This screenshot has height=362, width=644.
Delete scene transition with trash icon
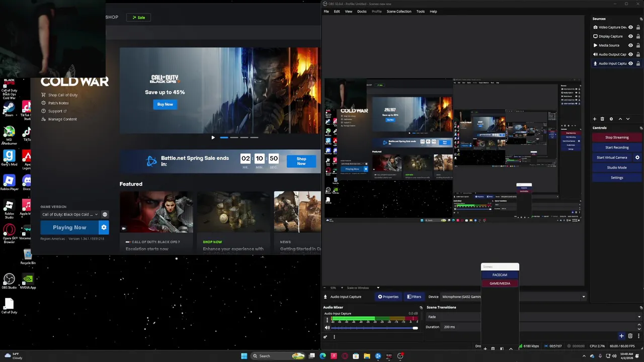click(x=630, y=336)
